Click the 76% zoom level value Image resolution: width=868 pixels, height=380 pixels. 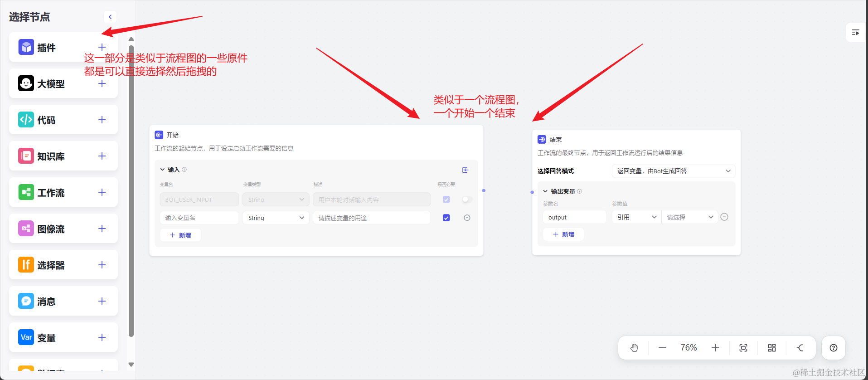pyautogui.click(x=689, y=348)
